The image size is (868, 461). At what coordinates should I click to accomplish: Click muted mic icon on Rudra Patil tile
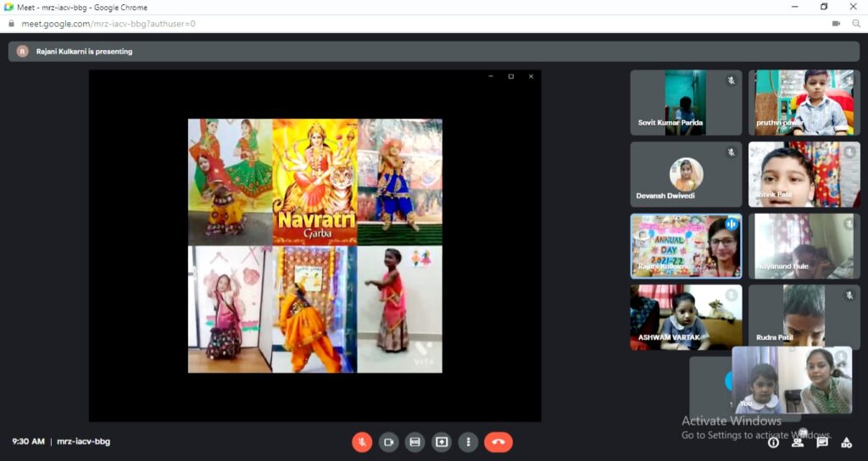tap(849, 296)
